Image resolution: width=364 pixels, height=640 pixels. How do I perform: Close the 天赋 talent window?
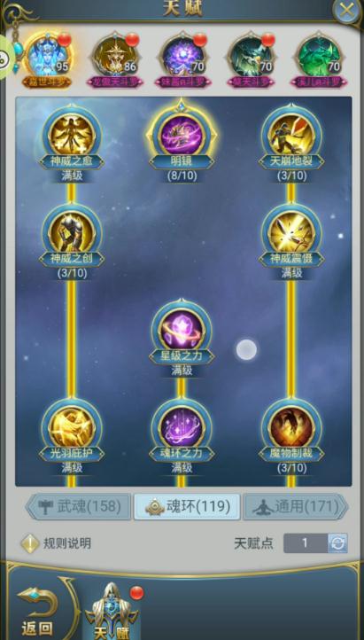346,10
